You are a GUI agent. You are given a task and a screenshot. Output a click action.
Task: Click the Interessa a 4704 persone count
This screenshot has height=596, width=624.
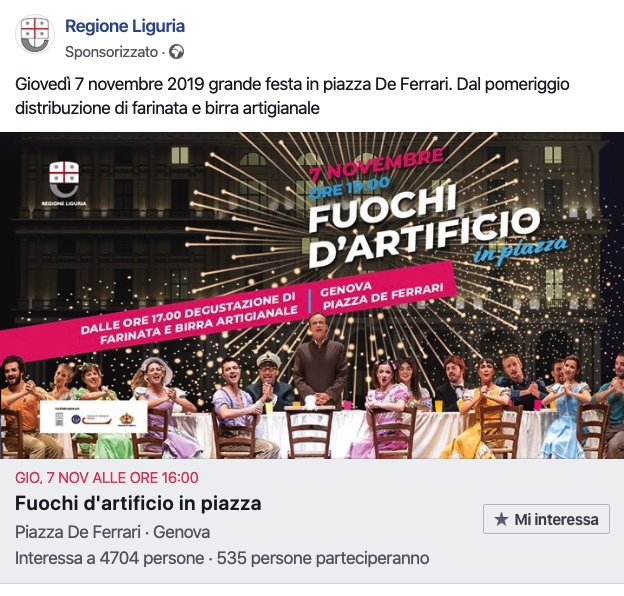(x=109, y=558)
